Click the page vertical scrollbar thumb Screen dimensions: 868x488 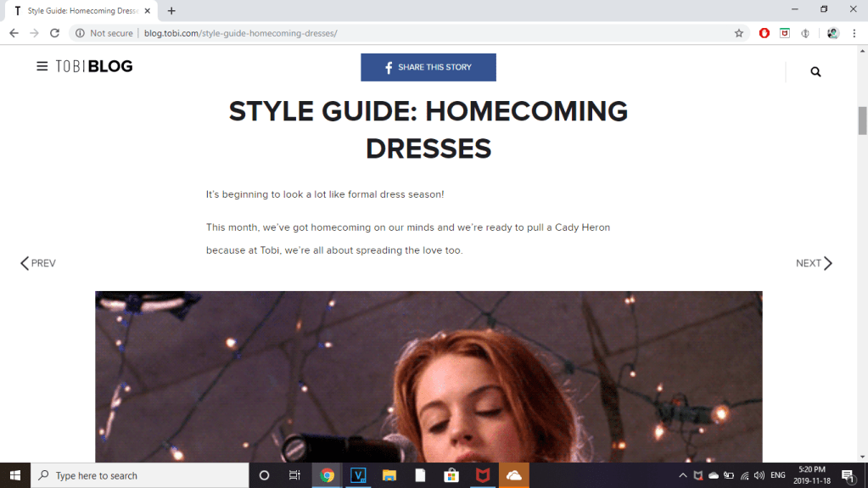tap(862, 121)
